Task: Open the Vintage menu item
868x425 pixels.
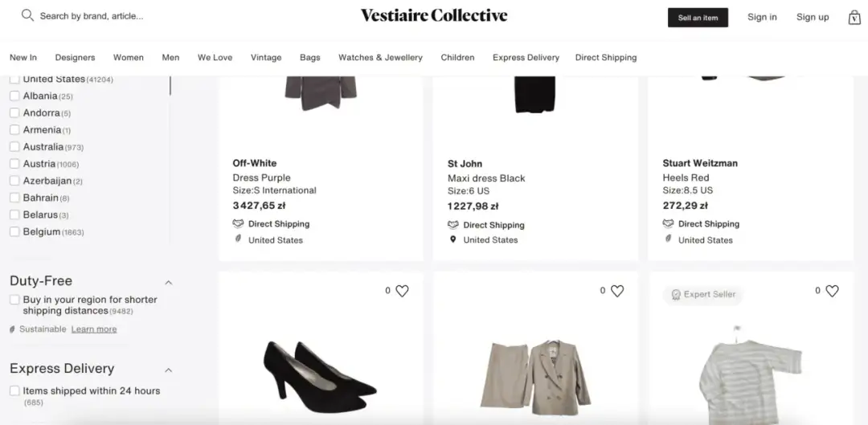Action: coord(266,58)
